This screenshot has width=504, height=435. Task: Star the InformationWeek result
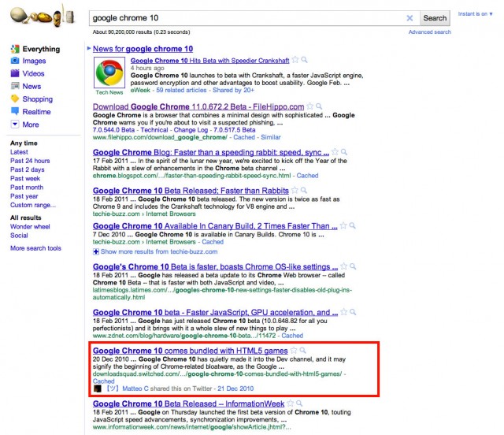click(291, 403)
